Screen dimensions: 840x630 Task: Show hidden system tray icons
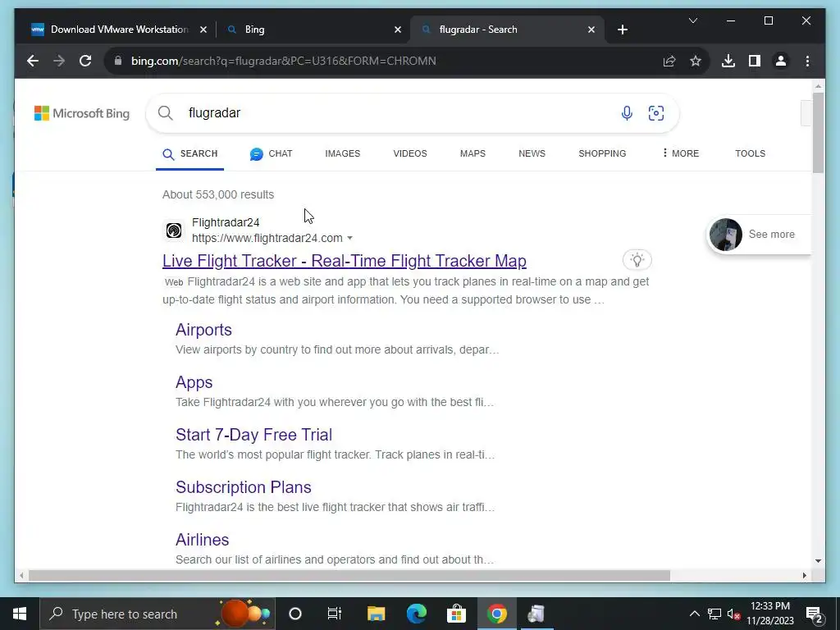(x=694, y=614)
